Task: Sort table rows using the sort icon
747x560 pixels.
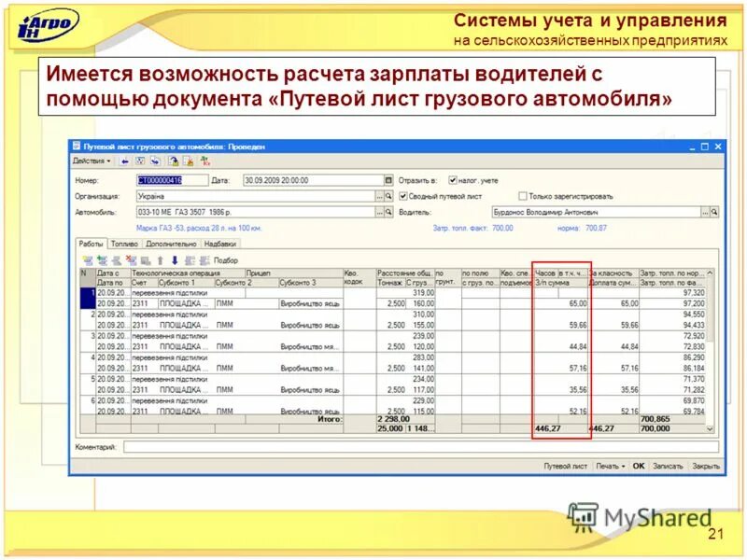Action: (190, 259)
